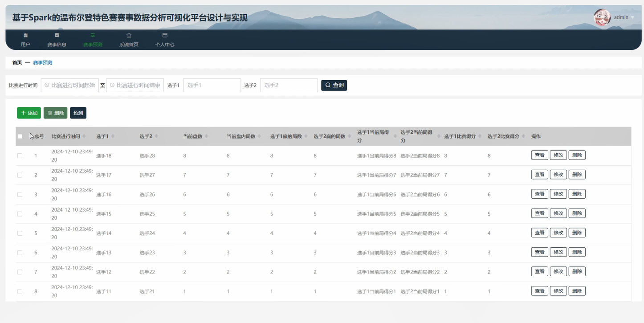Sort using the 选手1赢的局数 column arrows

[x=306, y=136]
